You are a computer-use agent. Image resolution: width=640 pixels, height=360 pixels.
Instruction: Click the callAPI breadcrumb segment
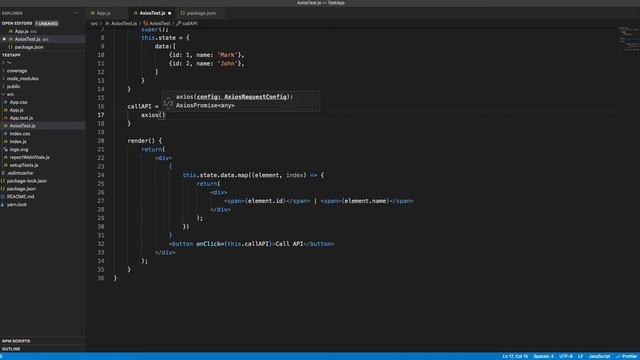pyautogui.click(x=189, y=24)
